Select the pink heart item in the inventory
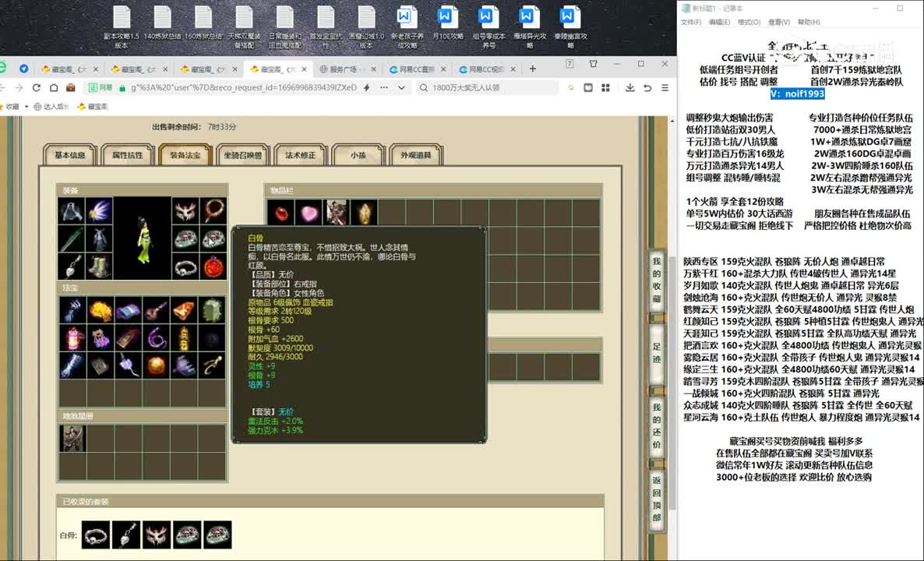 pos(309,213)
